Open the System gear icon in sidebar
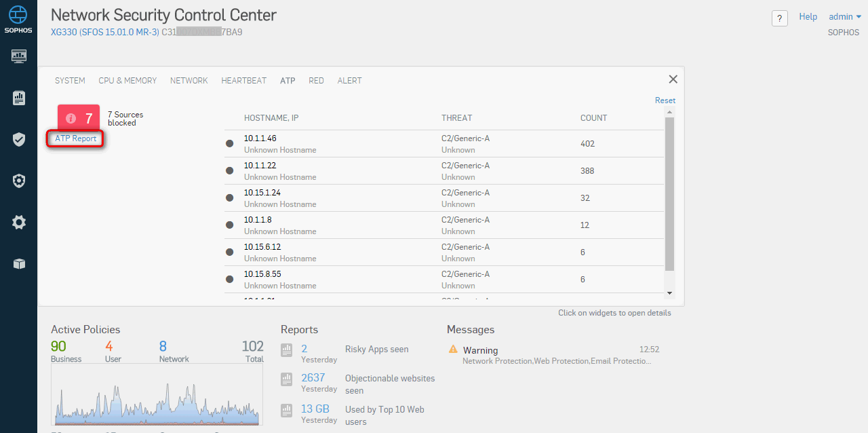 19,222
